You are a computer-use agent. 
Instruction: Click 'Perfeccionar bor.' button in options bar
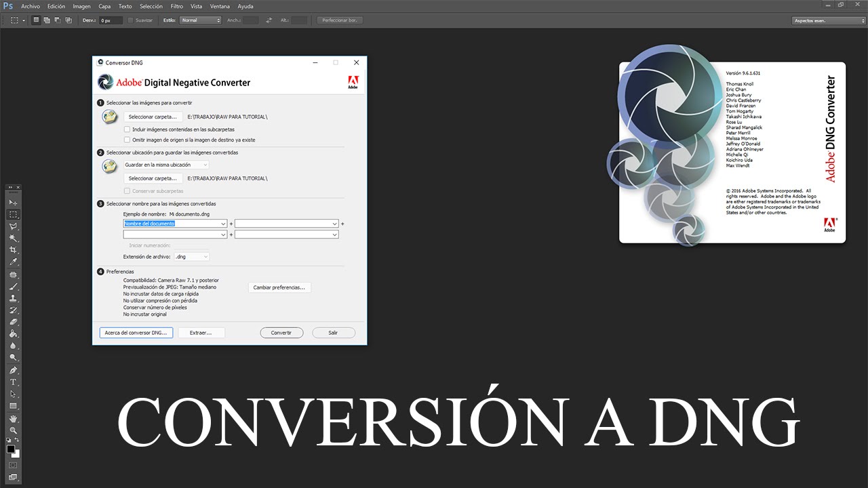tap(340, 20)
